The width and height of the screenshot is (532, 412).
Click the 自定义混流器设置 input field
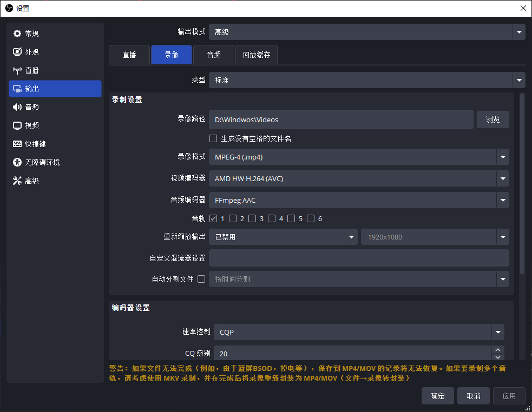tap(359, 258)
